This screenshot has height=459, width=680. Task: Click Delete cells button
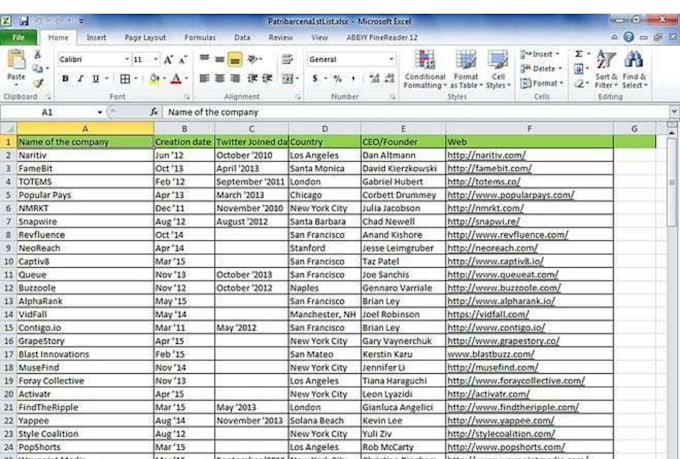point(541,69)
